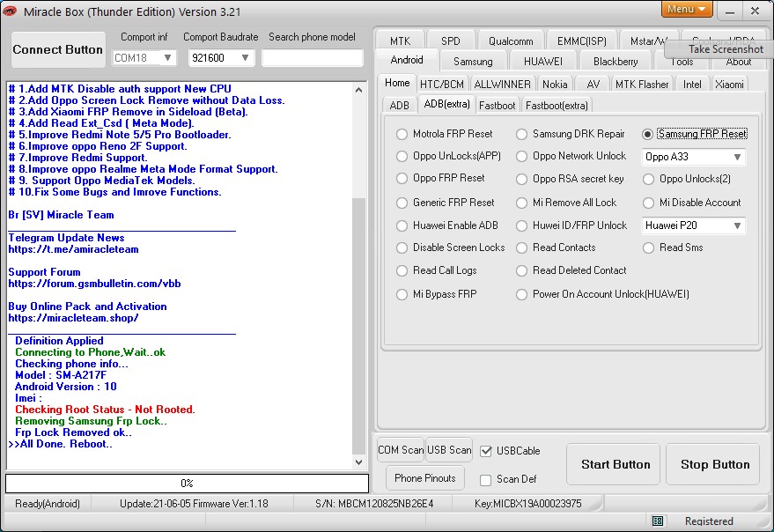The height and width of the screenshot is (532, 774).
Task: Click the Connect Button
Action: coord(58,50)
